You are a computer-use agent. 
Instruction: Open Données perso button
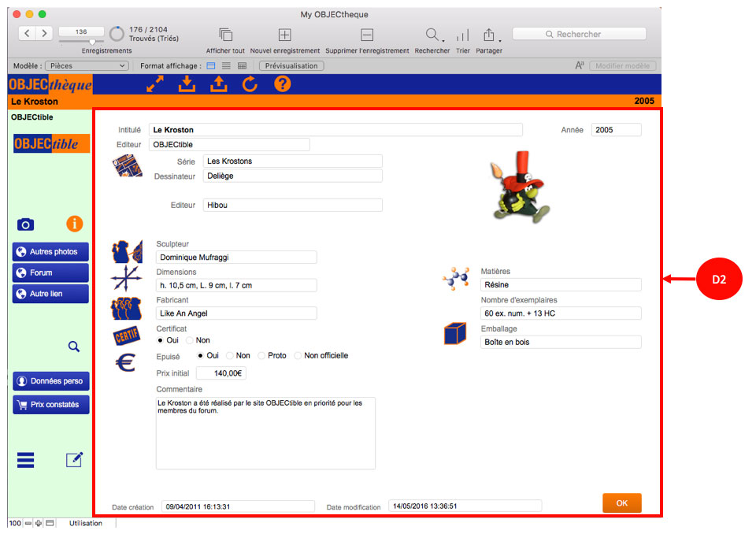pyautogui.click(x=51, y=381)
